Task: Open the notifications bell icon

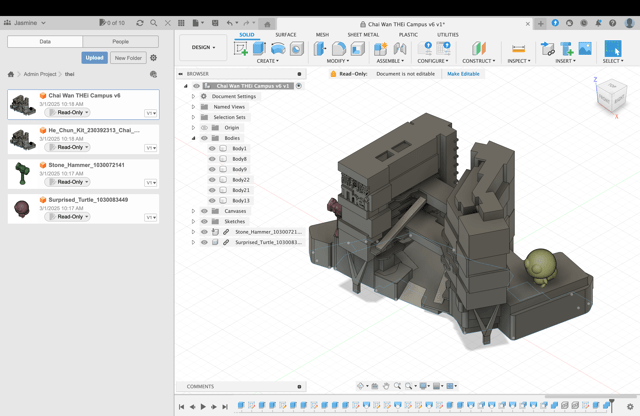Action: [598, 23]
